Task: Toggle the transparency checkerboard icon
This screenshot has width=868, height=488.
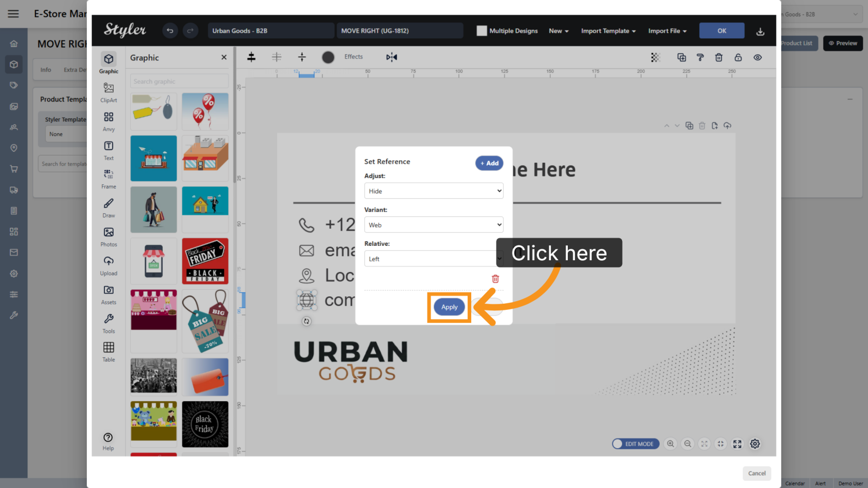Action: click(x=655, y=57)
